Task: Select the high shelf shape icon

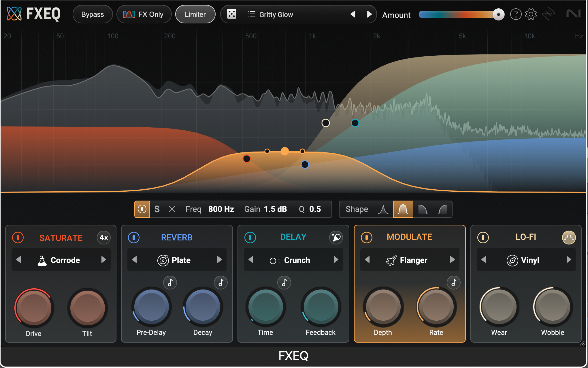Action: (442, 209)
